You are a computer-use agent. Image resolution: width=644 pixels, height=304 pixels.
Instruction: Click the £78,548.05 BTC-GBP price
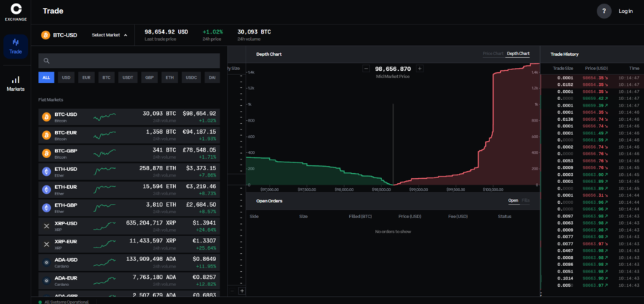pyautogui.click(x=199, y=150)
